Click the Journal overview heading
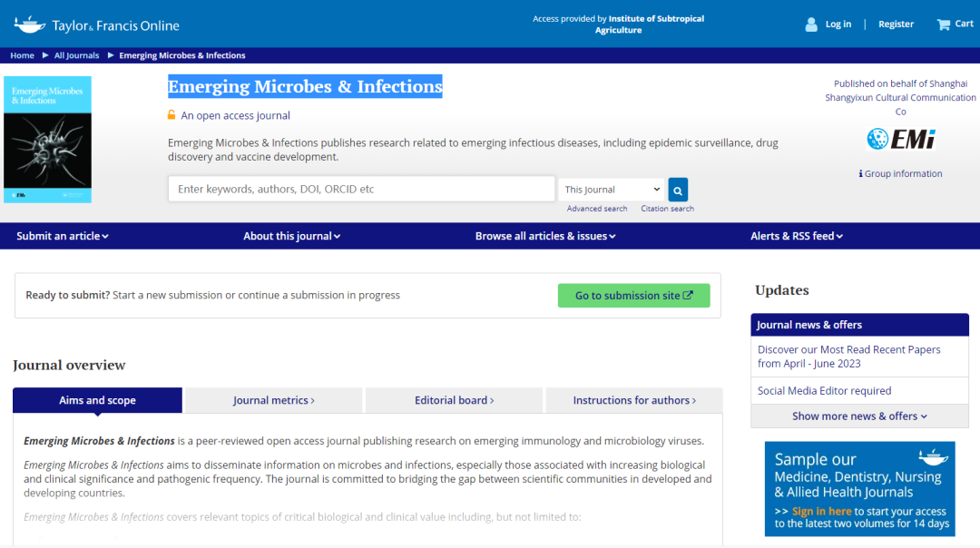The height and width of the screenshot is (548, 980). 69,365
